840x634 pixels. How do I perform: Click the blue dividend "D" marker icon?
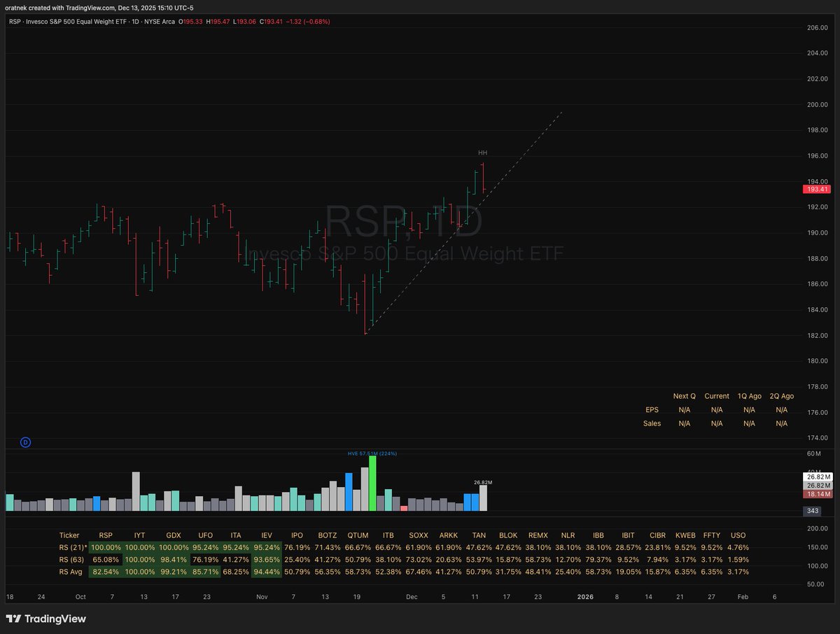pos(25,442)
